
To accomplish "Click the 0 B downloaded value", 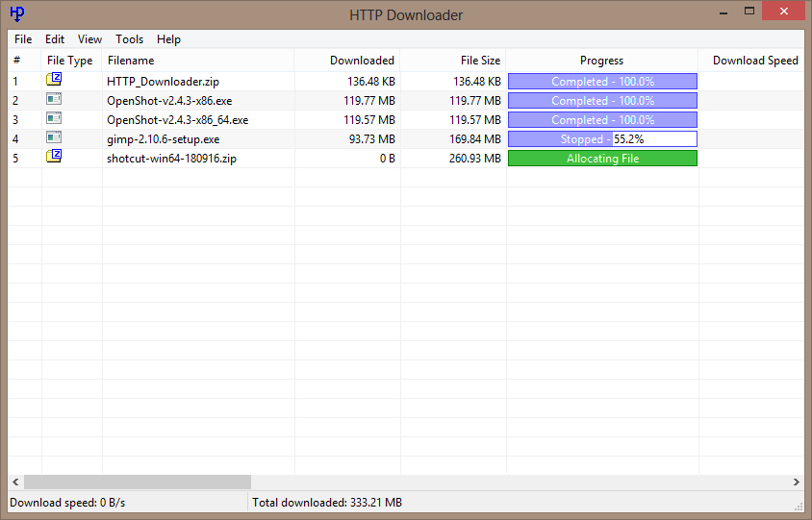I will [388, 159].
